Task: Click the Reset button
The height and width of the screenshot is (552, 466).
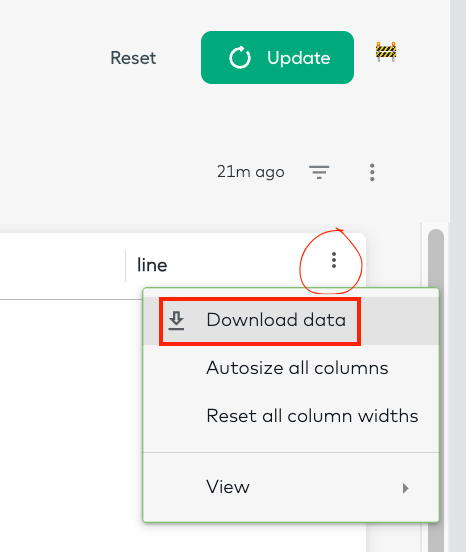Action: click(x=133, y=58)
